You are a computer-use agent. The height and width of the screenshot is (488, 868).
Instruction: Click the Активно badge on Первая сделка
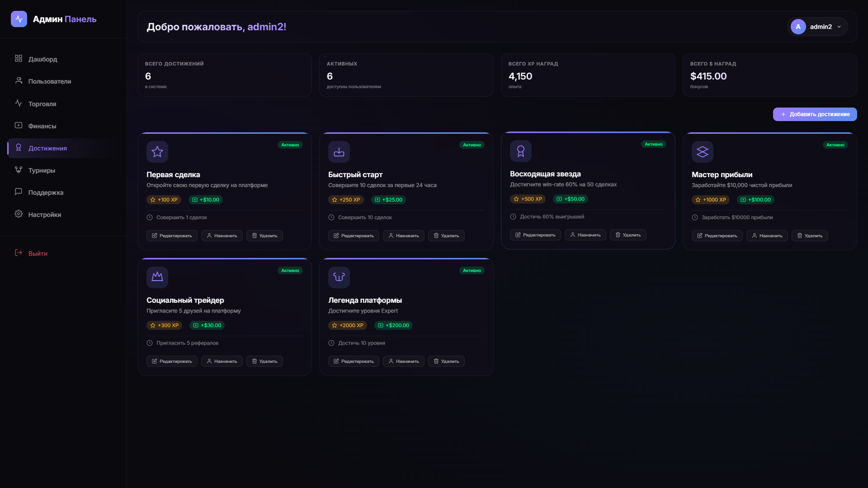(290, 145)
